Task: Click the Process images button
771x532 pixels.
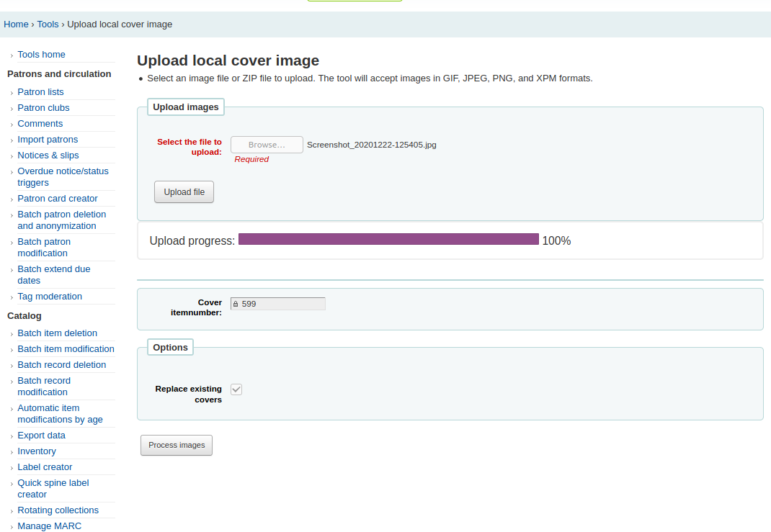Action: tap(177, 445)
